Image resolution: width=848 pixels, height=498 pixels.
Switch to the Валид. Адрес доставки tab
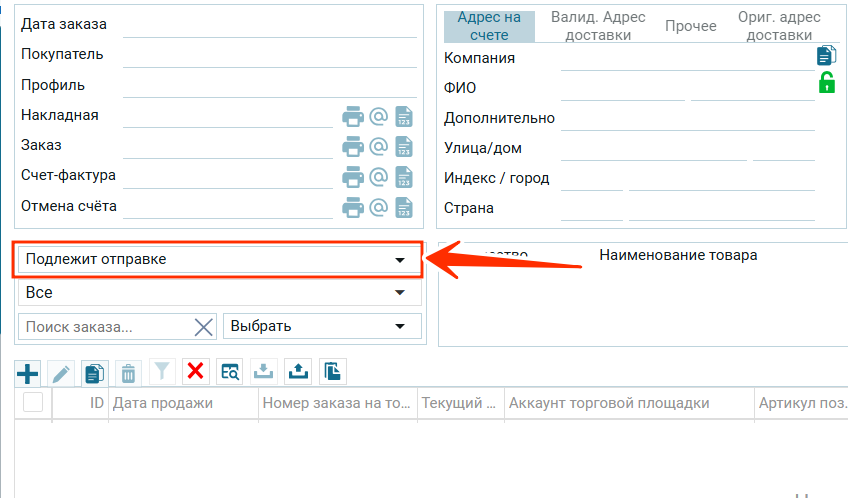[x=598, y=26]
